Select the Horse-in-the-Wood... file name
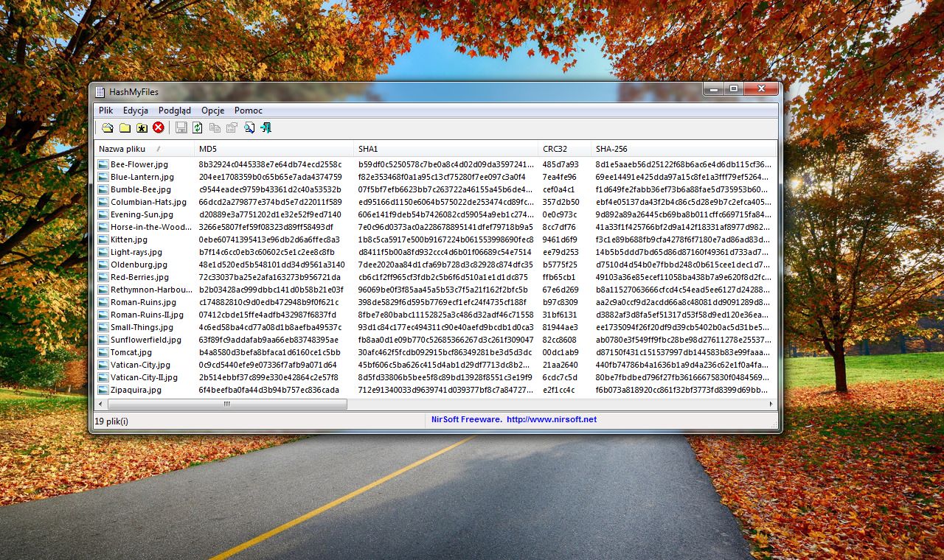Screen dimensions: 944x560 150,227
